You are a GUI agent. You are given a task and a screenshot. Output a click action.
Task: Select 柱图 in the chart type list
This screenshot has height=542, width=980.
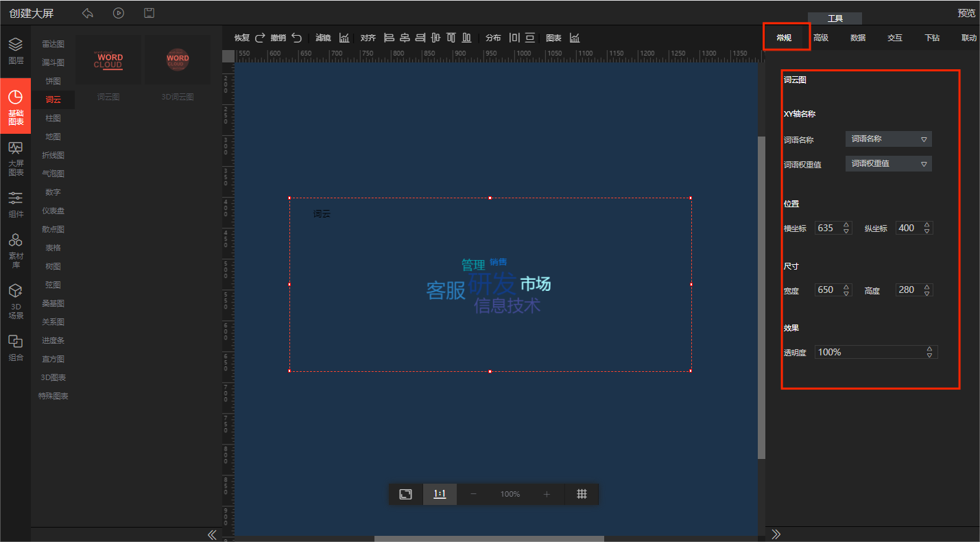(x=53, y=118)
